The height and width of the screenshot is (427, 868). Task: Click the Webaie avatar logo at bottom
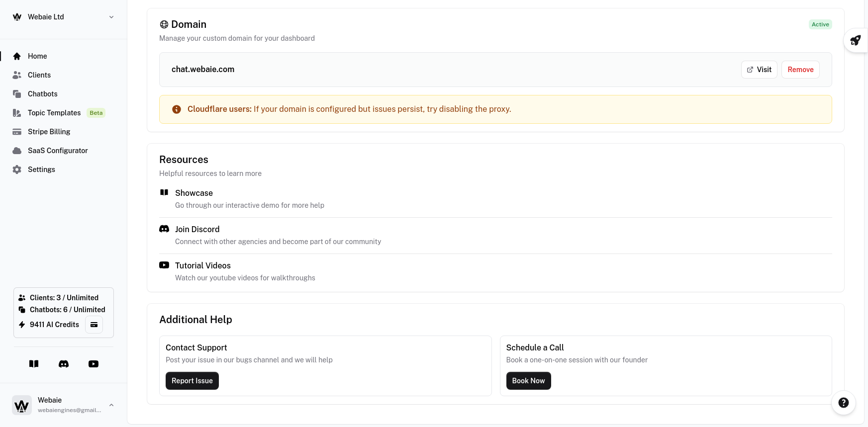coord(22,405)
